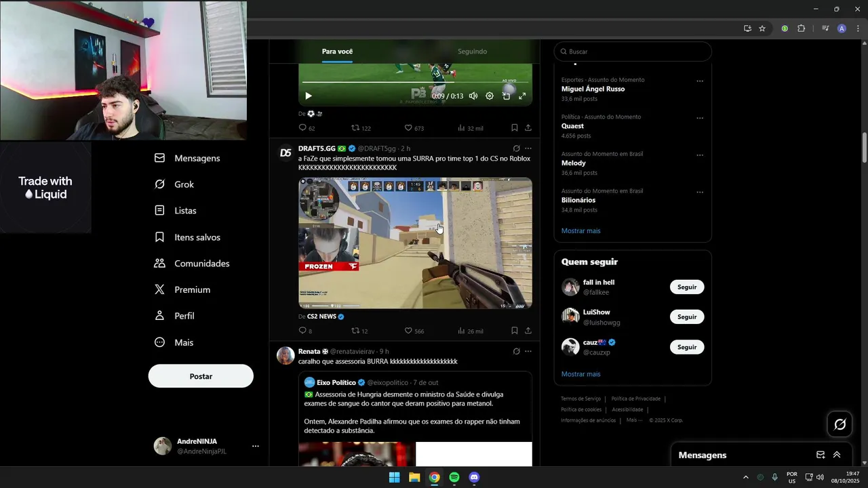Open DRAFT5.GG profile avatar
The image size is (868, 488).
tap(285, 152)
